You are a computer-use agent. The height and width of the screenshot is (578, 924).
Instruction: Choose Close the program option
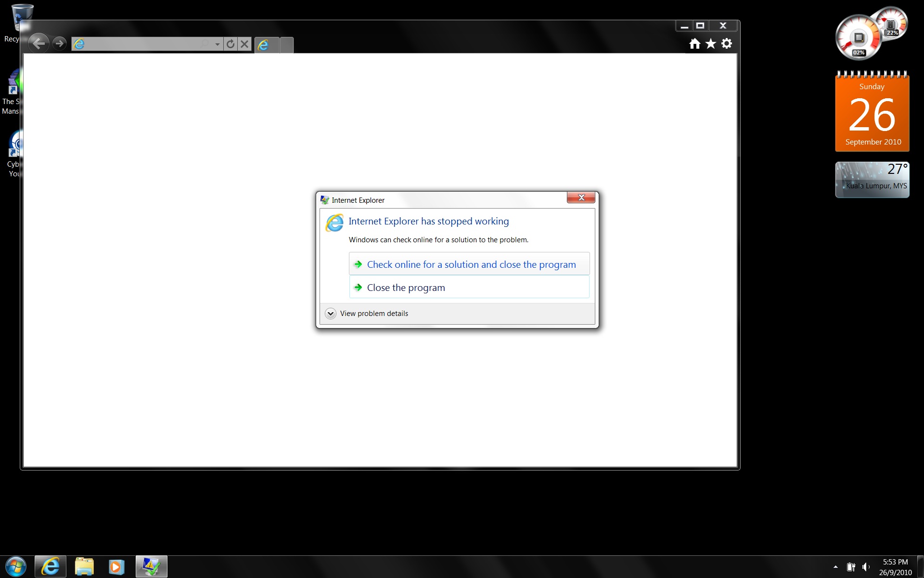[x=469, y=287]
